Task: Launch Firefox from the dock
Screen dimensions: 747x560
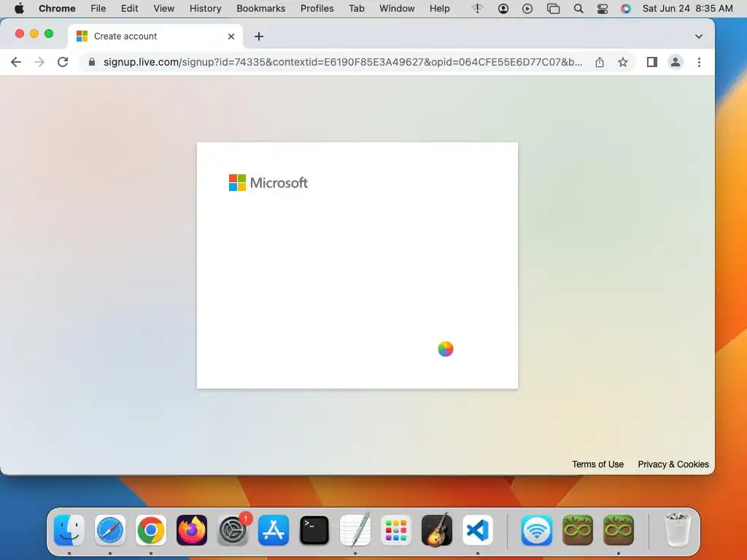Action: coord(192,530)
